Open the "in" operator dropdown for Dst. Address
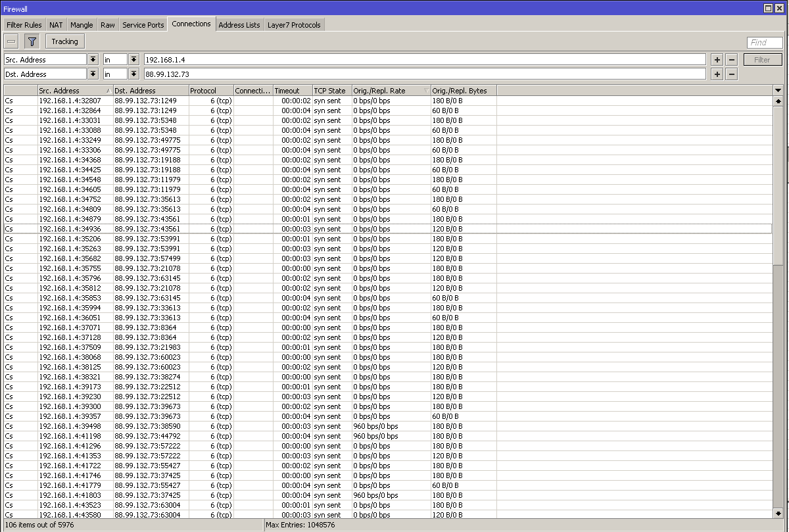 pos(134,74)
